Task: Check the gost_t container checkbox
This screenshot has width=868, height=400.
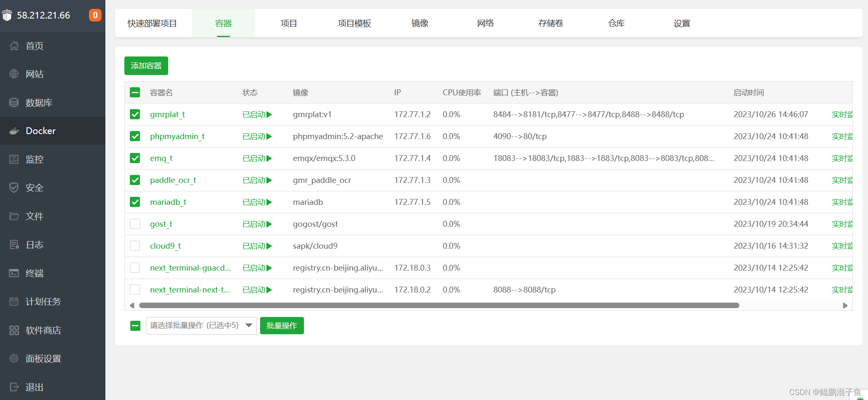Action: coord(135,224)
